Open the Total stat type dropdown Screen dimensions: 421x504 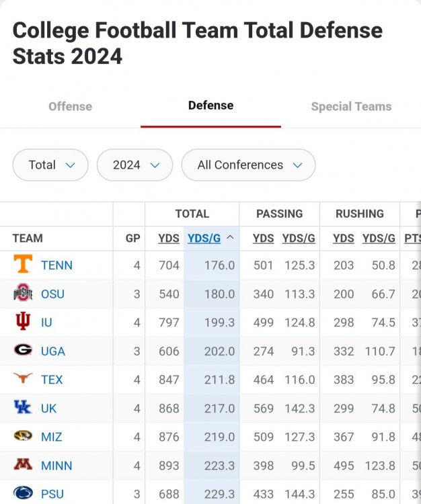point(50,165)
